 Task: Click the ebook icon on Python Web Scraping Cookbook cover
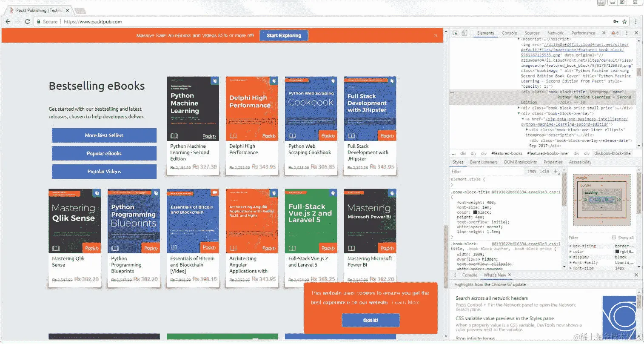pyautogui.click(x=333, y=80)
